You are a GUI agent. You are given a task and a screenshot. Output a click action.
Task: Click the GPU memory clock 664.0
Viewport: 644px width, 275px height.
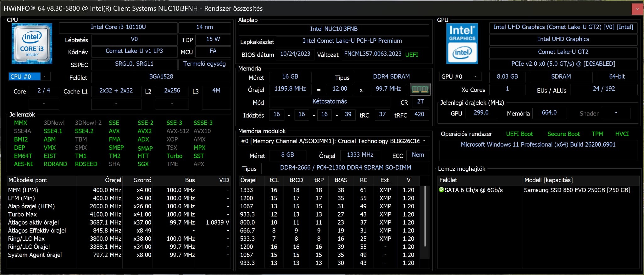point(549,113)
